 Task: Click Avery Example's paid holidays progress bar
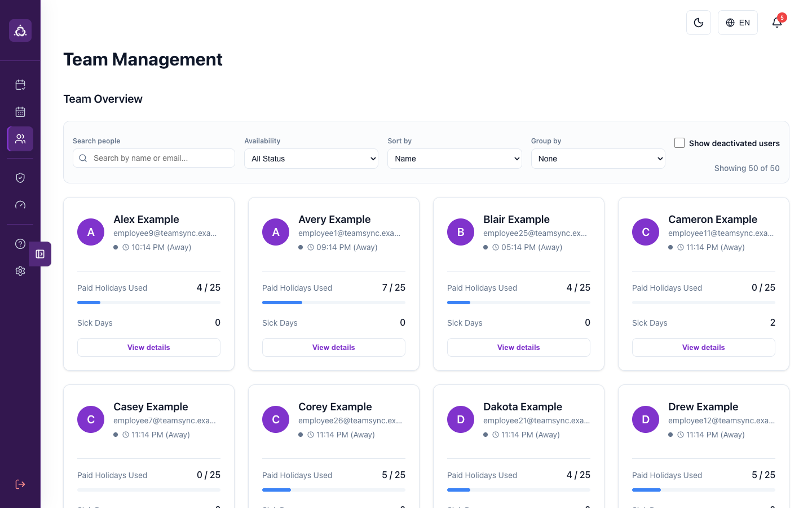(x=334, y=303)
